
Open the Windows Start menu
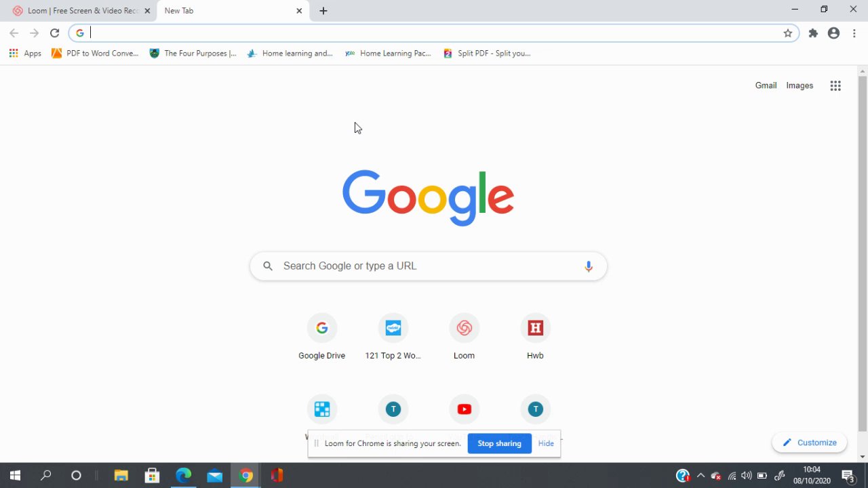[x=15, y=476]
